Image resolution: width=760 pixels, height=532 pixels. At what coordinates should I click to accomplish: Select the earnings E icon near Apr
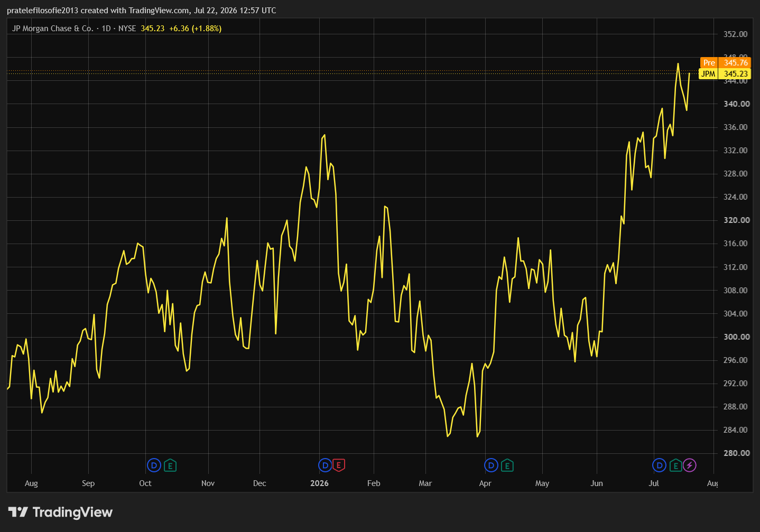click(x=507, y=465)
